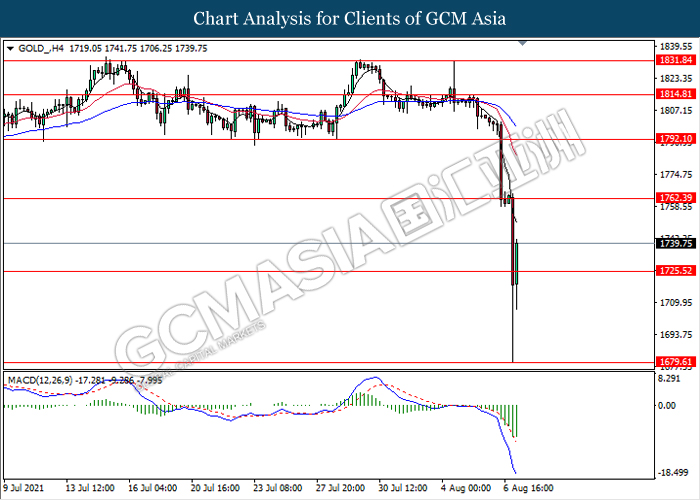Click the 1774.75 price scale value

tap(676, 175)
